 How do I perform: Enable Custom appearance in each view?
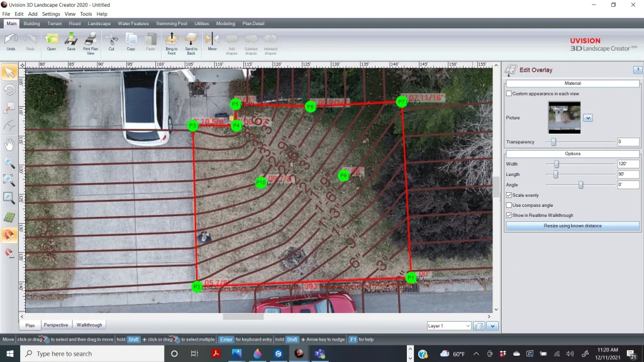tap(509, 94)
